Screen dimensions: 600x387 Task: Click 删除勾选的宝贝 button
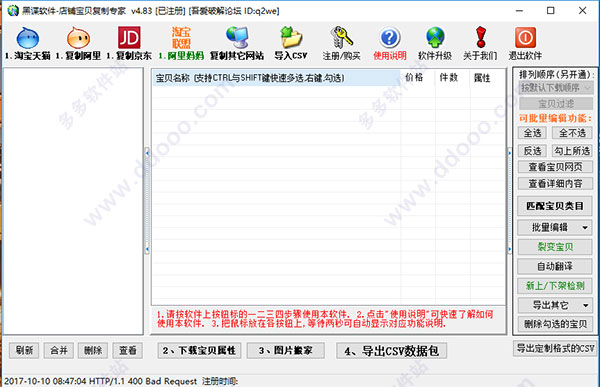coord(555,324)
